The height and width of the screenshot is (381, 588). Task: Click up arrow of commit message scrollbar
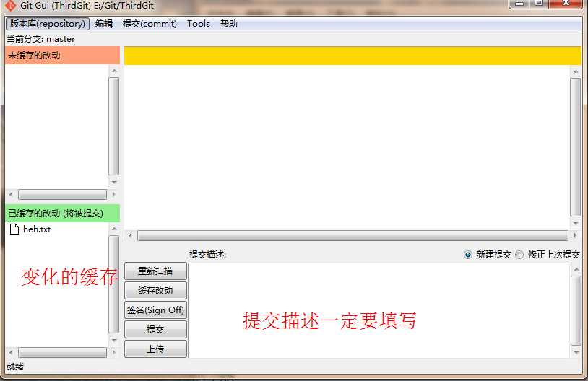pyautogui.click(x=576, y=269)
